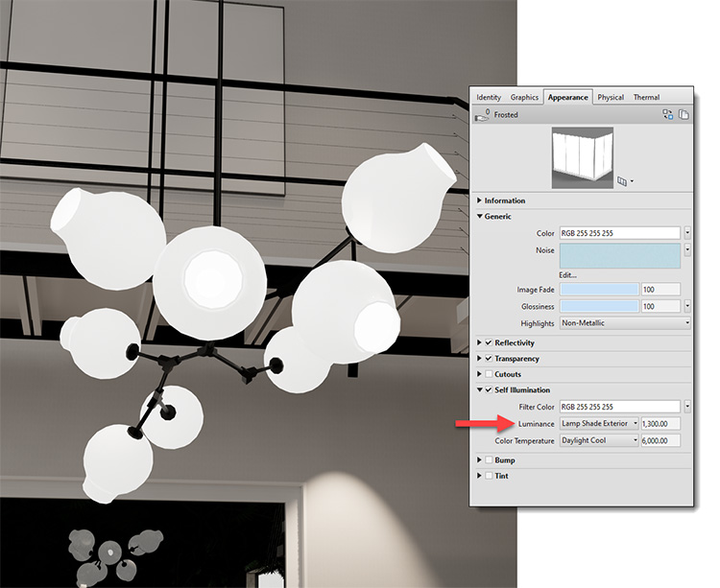Open the Physical tab
Image resolution: width=720 pixels, height=588 pixels.
[611, 97]
